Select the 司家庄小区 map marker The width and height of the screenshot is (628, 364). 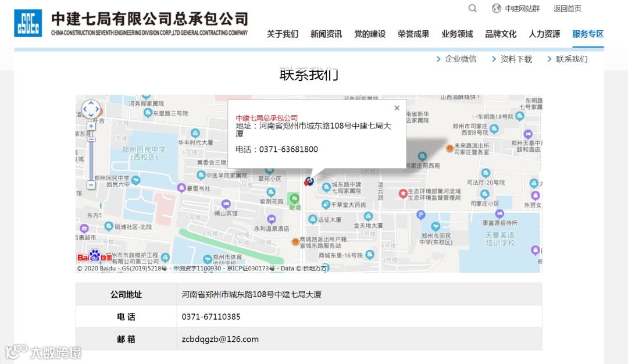click(484, 195)
